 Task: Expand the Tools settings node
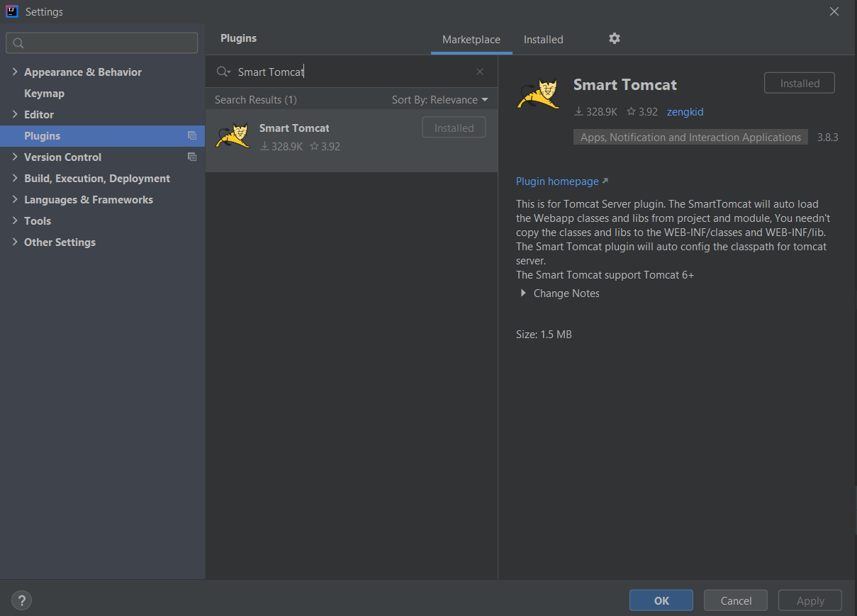(15, 220)
